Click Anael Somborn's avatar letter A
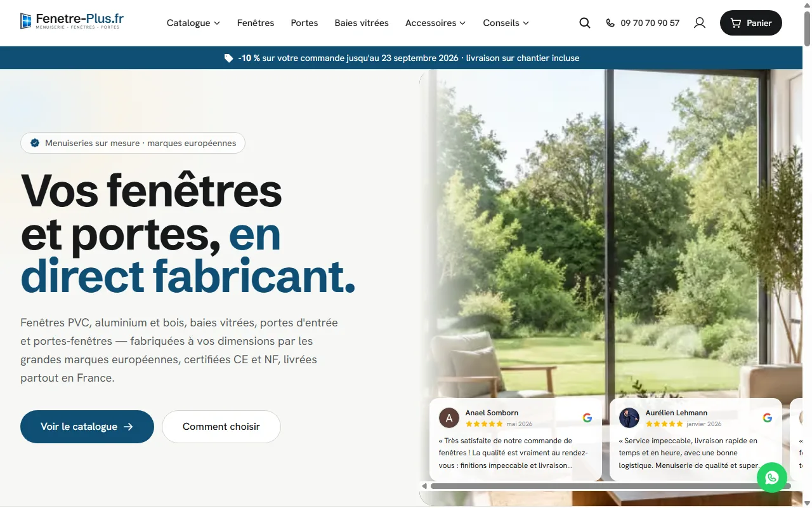This screenshot has height=508, width=812. [x=449, y=418]
